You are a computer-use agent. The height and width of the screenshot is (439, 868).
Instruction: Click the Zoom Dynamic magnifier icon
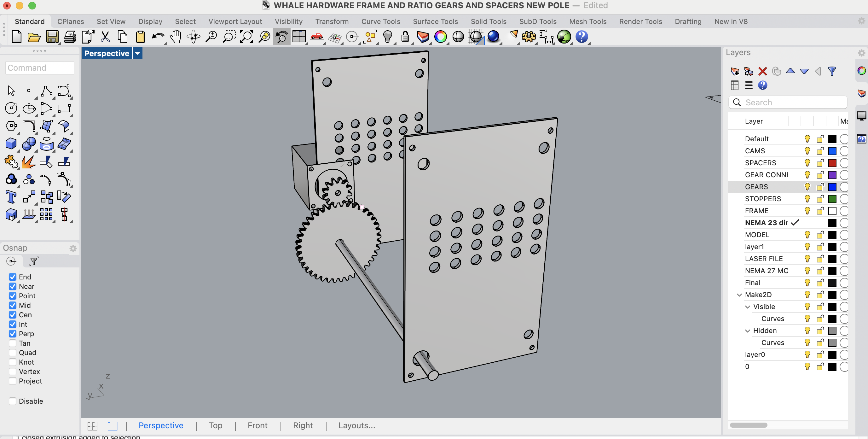[x=211, y=37]
